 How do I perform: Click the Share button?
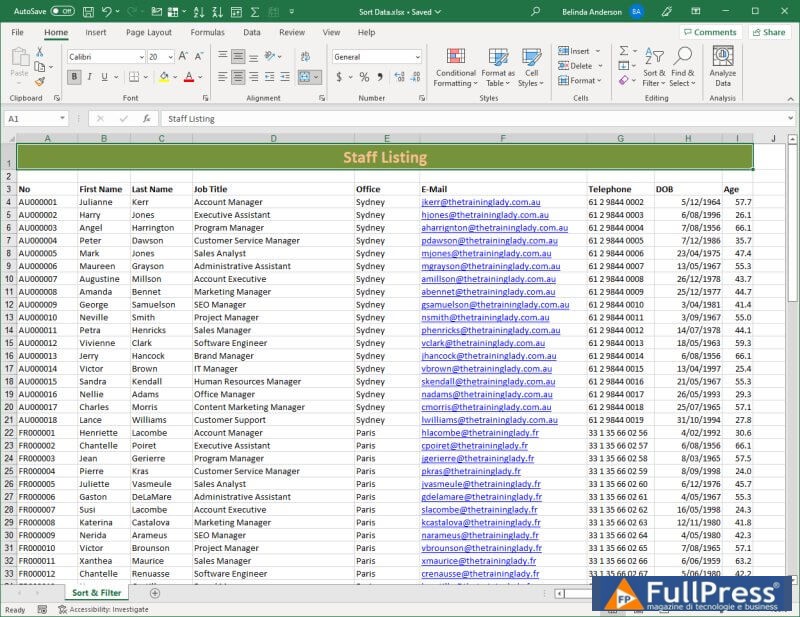tap(768, 32)
